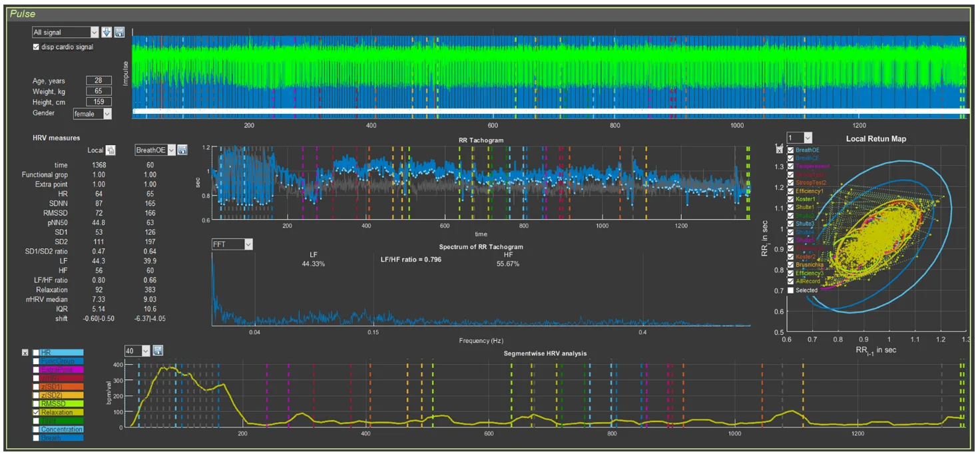Click x button above return map legend
980x454 pixels.
coord(780,150)
